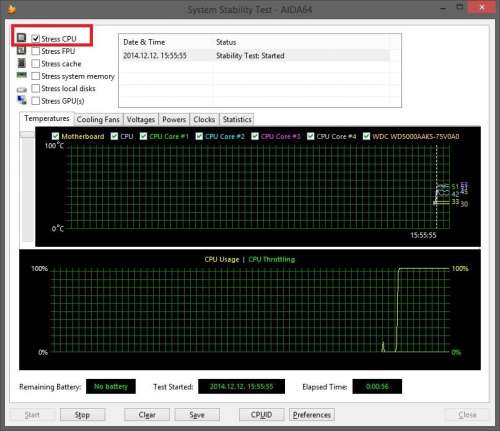Open the Clocks tab

pos(204,119)
